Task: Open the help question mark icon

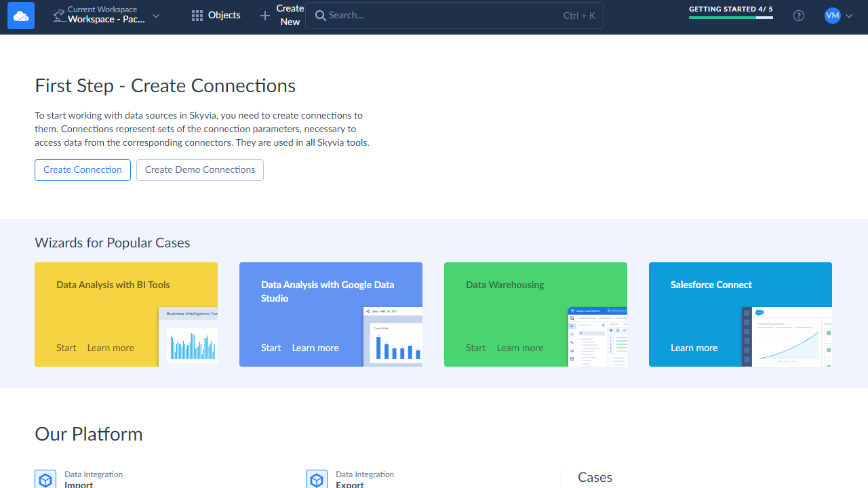Action: coord(799,16)
